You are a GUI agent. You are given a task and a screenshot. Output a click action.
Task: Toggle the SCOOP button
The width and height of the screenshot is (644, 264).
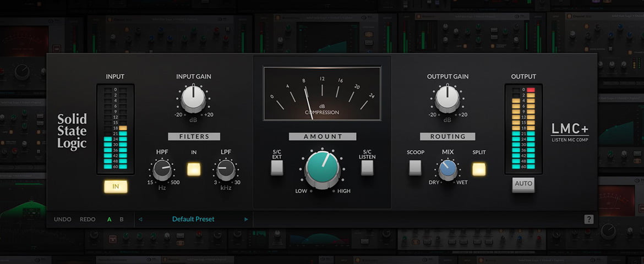click(x=415, y=168)
